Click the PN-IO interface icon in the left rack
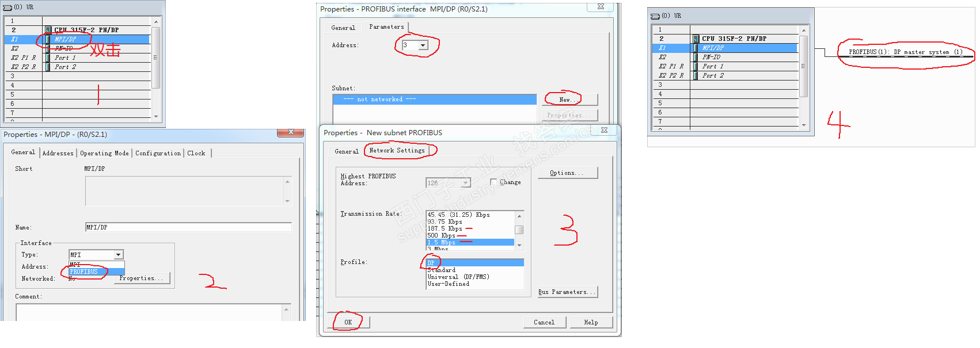The image size is (980, 348). [x=48, y=48]
